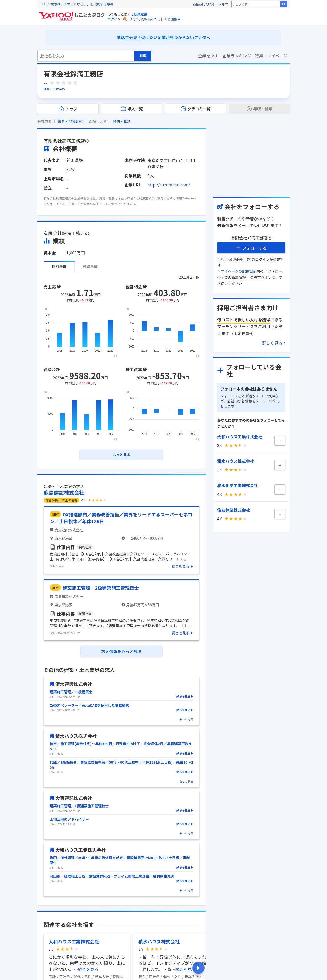Viewport: 327px width, 980px height.
Task: Click 求人情報をもっと見る button
Action: click(x=121, y=652)
